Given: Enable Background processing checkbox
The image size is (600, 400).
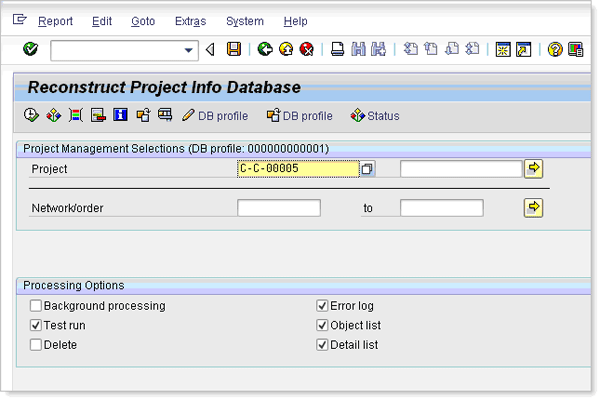Looking at the screenshot, I should point(36,306).
